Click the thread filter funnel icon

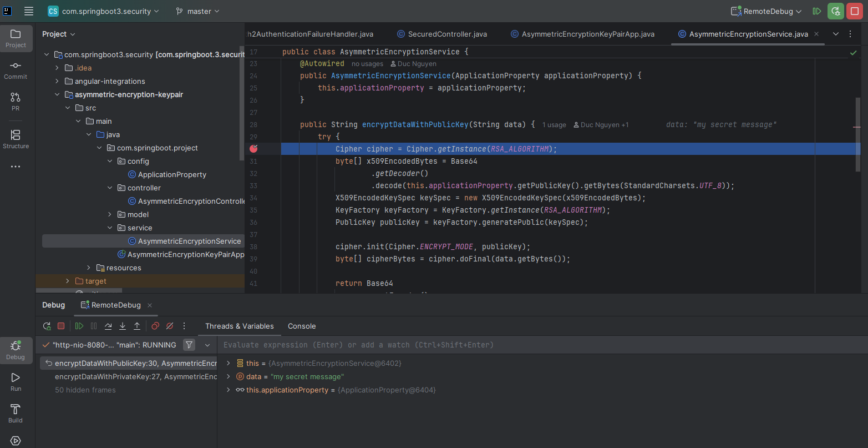click(x=189, y=345)
